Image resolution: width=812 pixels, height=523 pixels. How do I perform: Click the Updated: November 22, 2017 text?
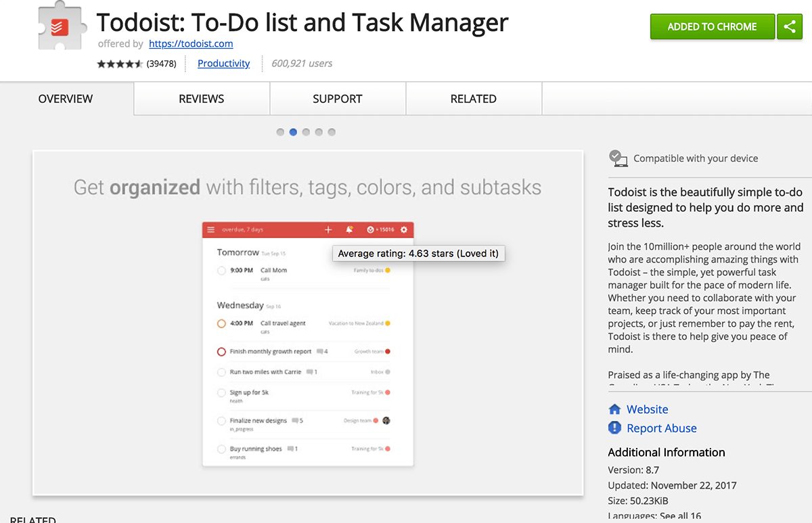click(x=672, y=485)
